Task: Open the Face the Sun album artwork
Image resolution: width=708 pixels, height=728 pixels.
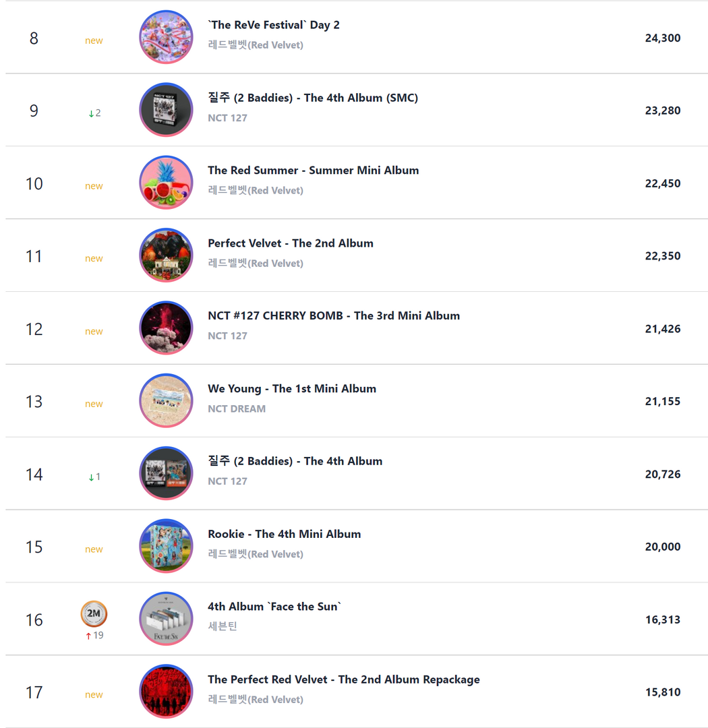Action: [x=166, y=618]
